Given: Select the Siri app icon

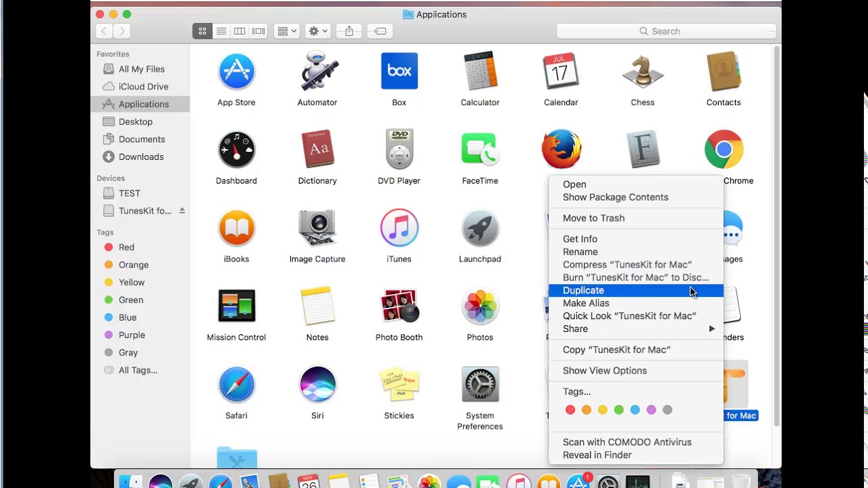Looking at the screenshot, I should point(317,384).
